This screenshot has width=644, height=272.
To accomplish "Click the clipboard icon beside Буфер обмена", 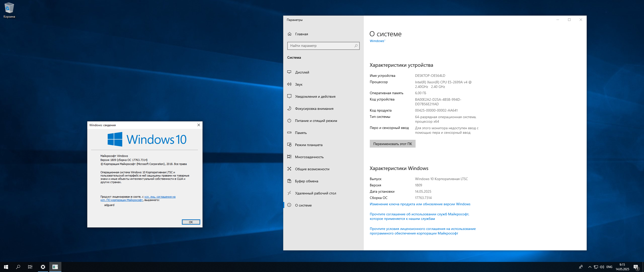I will click(x=289, y=181).
